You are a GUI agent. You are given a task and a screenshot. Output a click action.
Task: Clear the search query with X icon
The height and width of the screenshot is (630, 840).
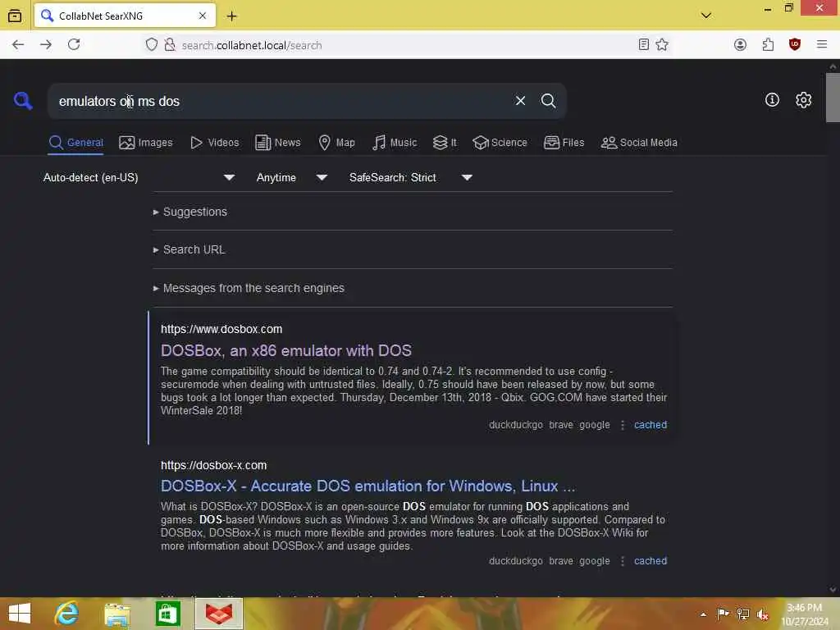[520, 101]
